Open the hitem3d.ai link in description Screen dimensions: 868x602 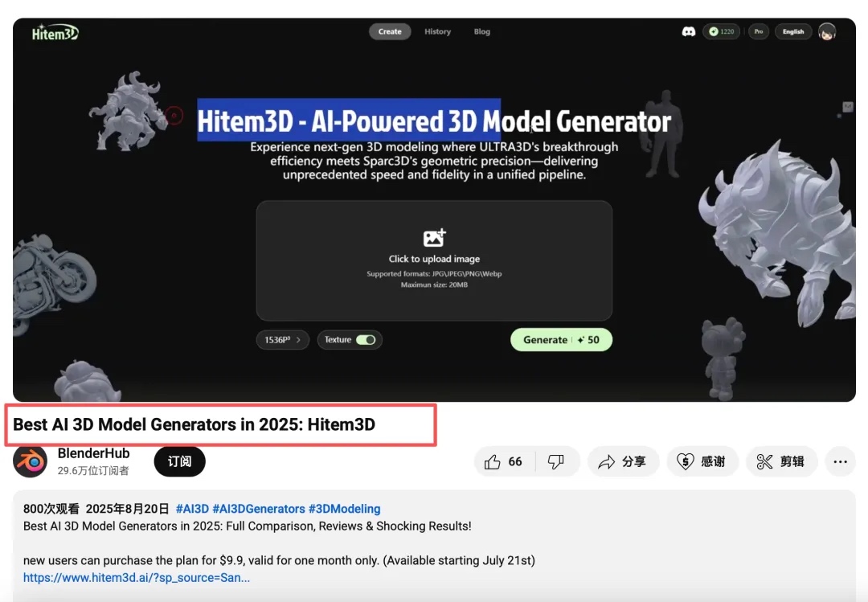point(137,577)
